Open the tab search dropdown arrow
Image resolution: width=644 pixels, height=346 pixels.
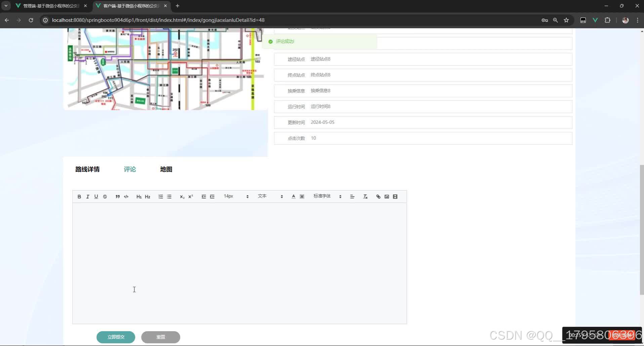[x=6, y=6]
